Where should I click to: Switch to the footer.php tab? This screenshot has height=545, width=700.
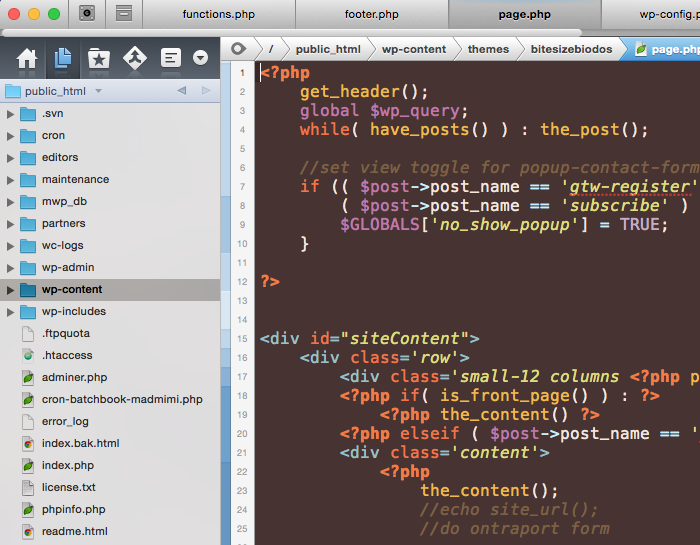click(x=371, y=14)
